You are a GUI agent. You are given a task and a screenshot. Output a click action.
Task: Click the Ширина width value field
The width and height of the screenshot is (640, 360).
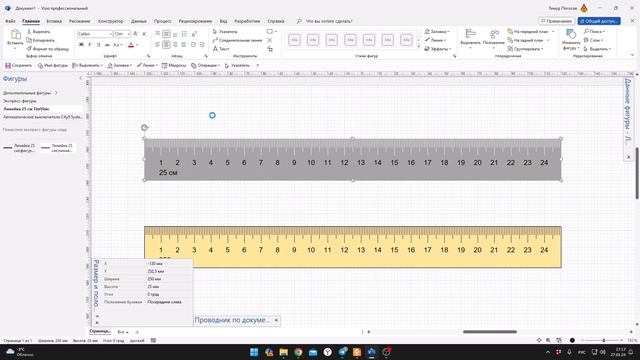(169, 279)
